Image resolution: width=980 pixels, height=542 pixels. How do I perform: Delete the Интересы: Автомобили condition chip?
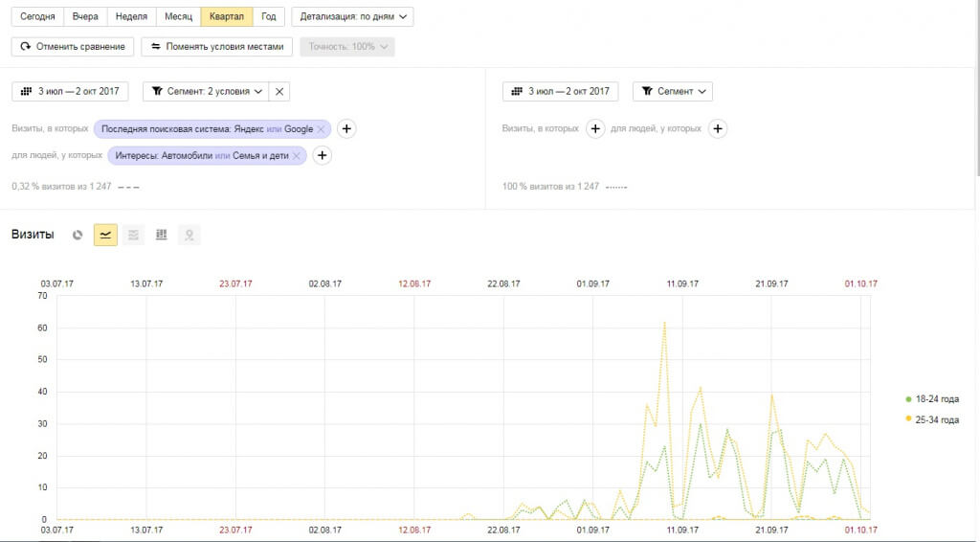point(297,156)
